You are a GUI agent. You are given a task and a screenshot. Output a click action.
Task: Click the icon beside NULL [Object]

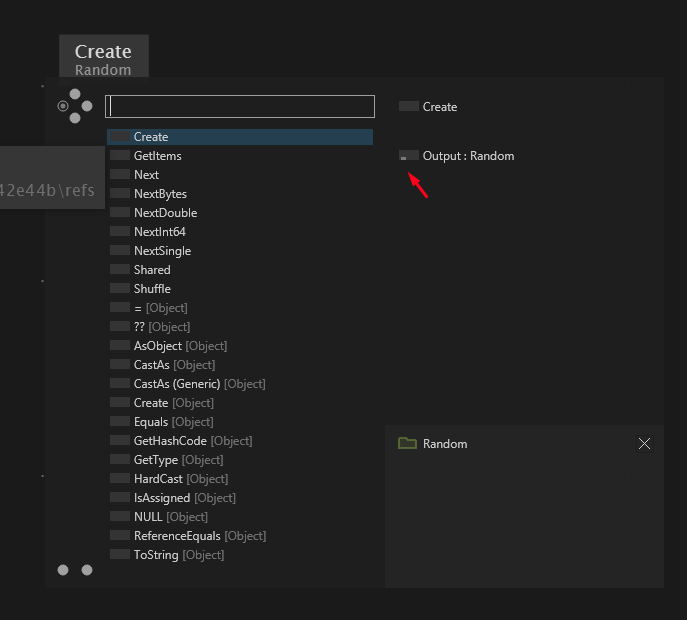coord(120,516)
